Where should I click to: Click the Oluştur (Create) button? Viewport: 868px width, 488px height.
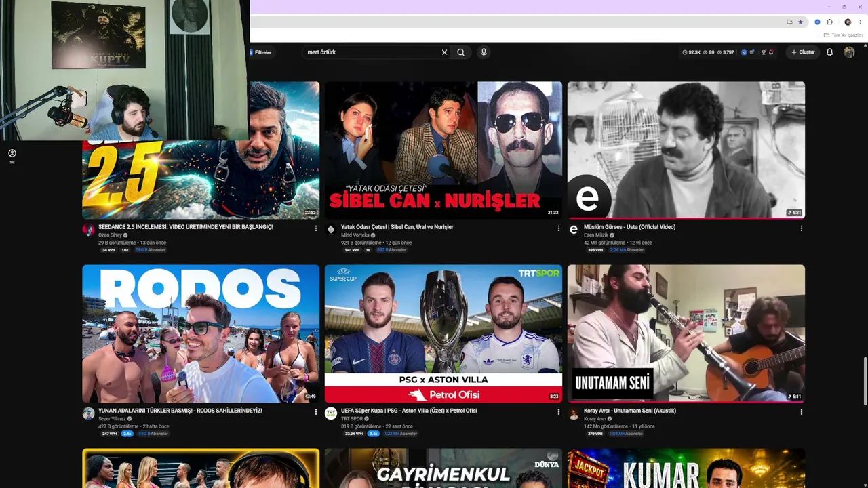coord(803,52)
